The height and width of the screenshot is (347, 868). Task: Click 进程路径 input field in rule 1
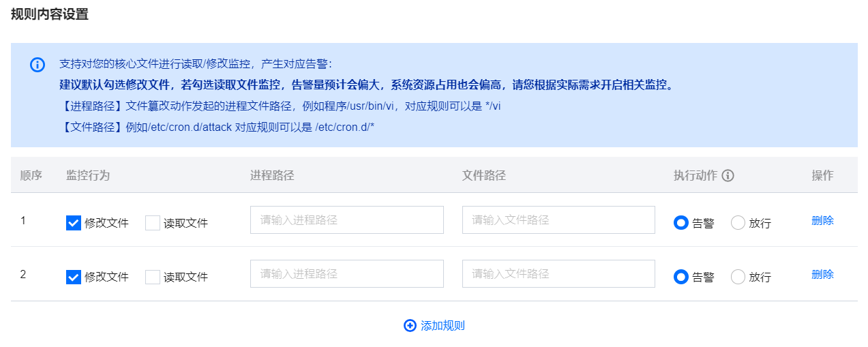point(346,220)
